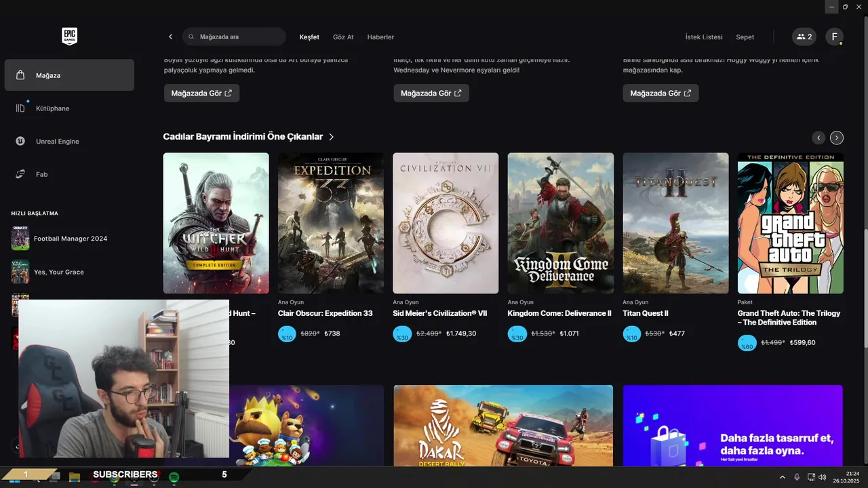
Task: Click %30 discount badge for Kingdom Come
Action: [x=517, y=333]
